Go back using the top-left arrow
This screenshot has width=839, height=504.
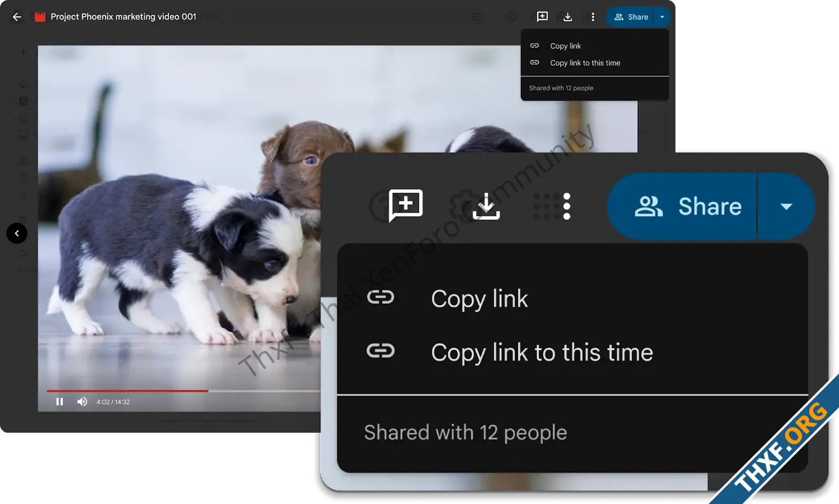pyautogui.click(x=17, y=17)
